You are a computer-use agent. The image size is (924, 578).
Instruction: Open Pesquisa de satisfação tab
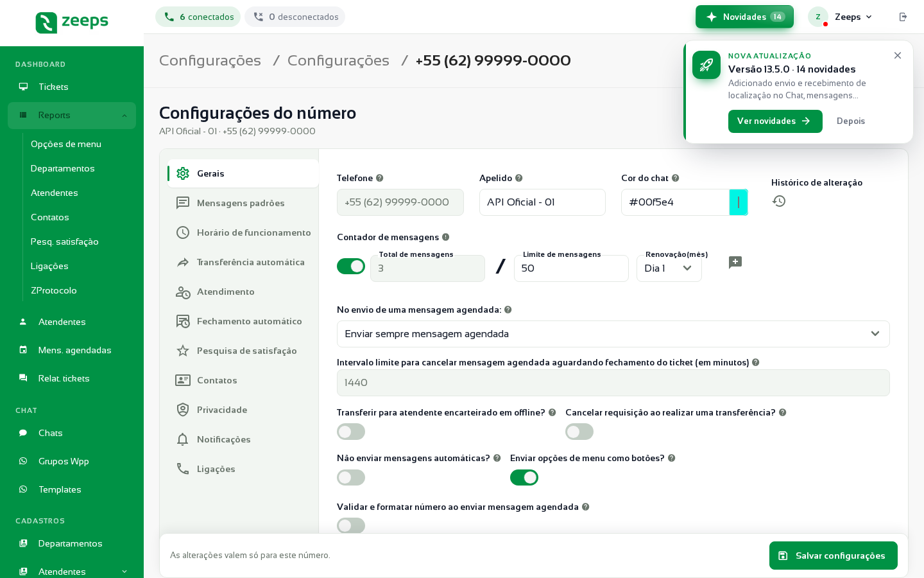pos(243,351)
